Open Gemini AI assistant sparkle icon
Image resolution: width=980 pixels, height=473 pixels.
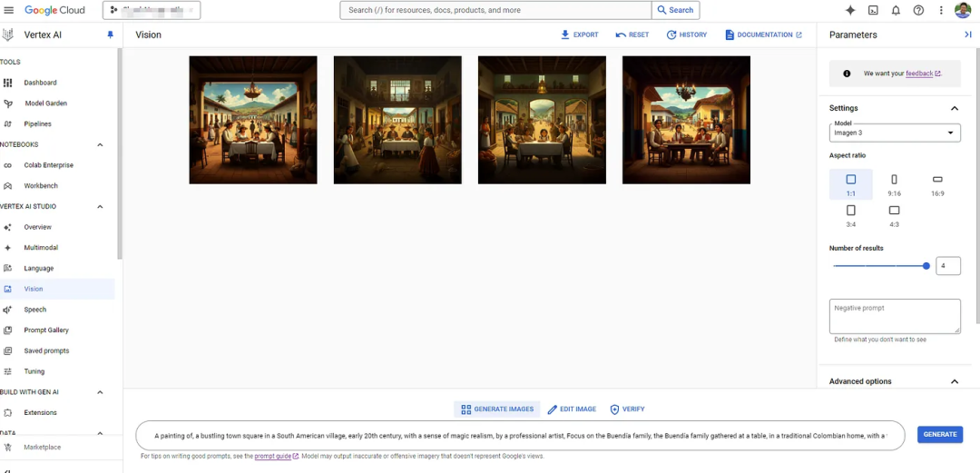click(850, 10)
